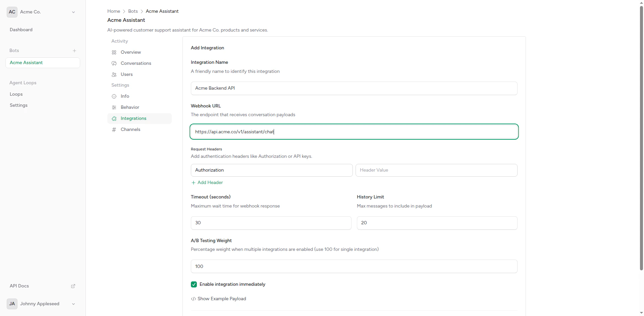Click the external link icon near API Docs
The height and width of the screenshot is (316, 644).
(x=73, y=286)
